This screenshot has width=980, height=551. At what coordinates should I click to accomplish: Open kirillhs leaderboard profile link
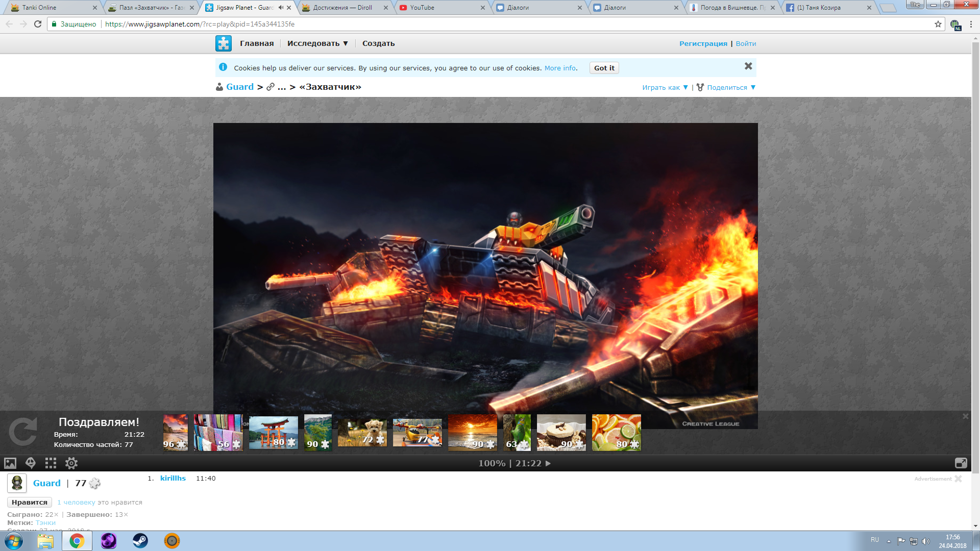click(x=173, y=479)
